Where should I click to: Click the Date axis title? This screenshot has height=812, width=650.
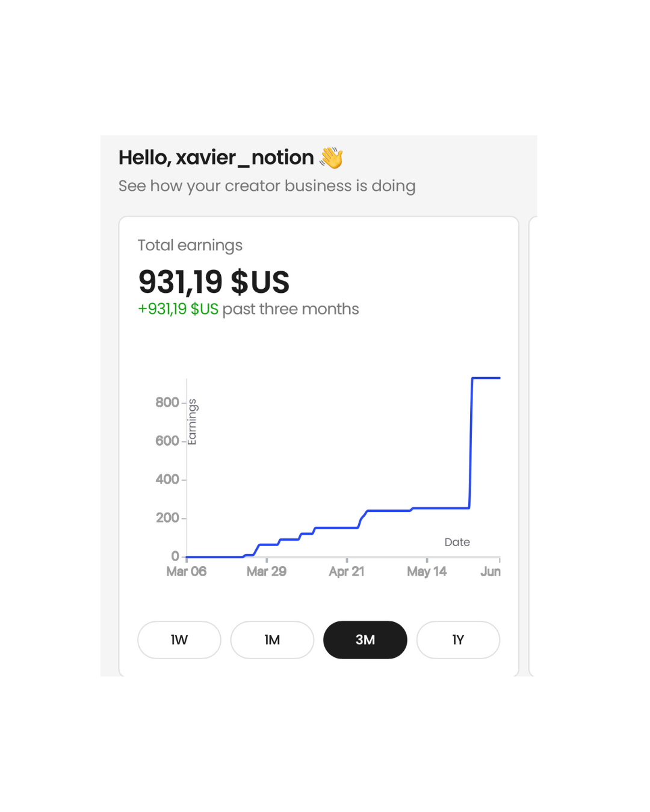click(x=457, y=542)
